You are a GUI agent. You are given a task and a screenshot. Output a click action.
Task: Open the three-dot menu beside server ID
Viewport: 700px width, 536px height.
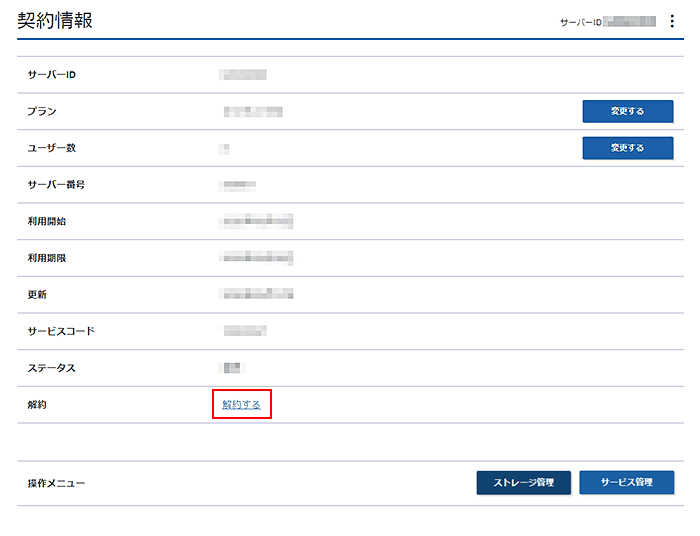point(672,21)
